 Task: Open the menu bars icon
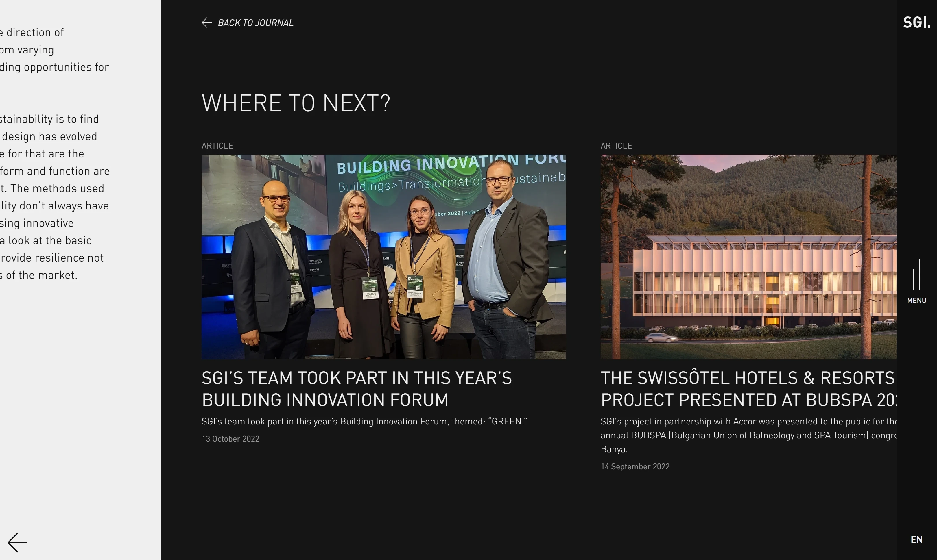[x=916, y=274]
